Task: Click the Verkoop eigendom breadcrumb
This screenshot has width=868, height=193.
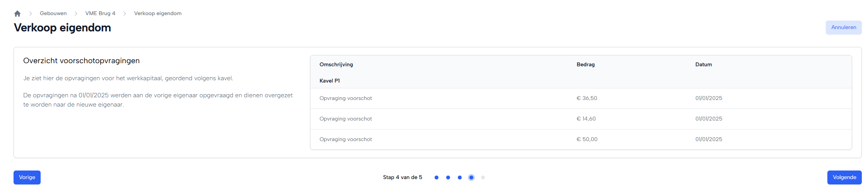Action: coord(158,14)
